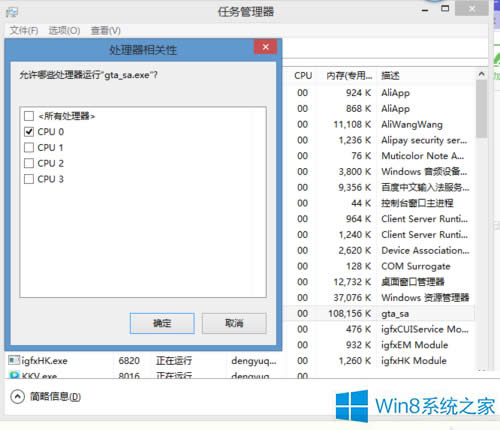Maximize the Task Manager window

445,9
